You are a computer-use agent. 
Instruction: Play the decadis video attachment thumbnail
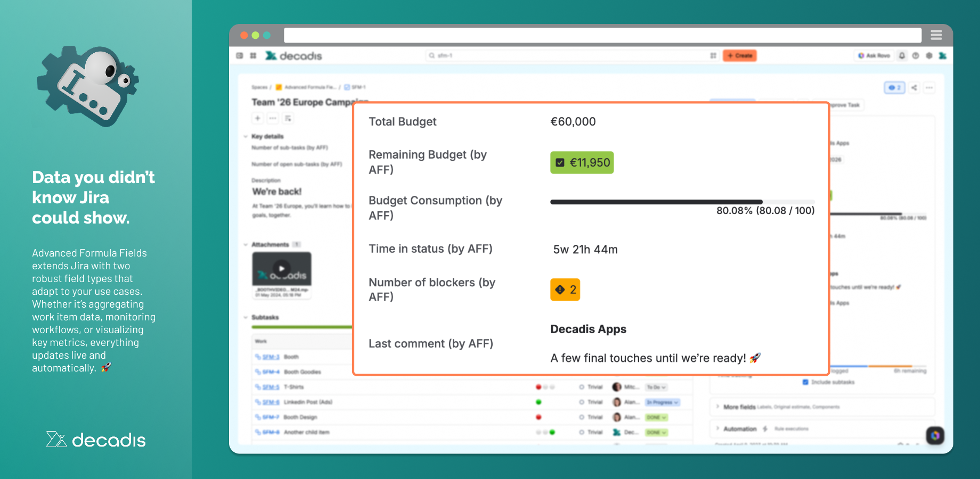(x=282, y=268)
